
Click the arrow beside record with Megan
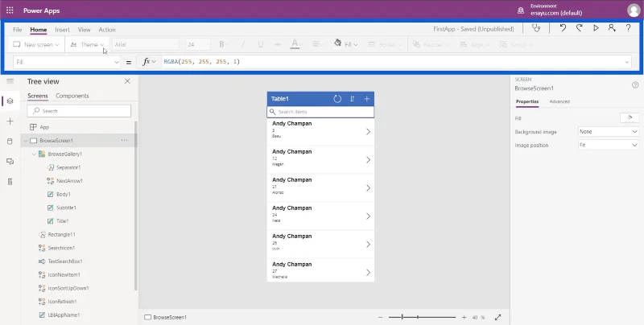[368, 160]
